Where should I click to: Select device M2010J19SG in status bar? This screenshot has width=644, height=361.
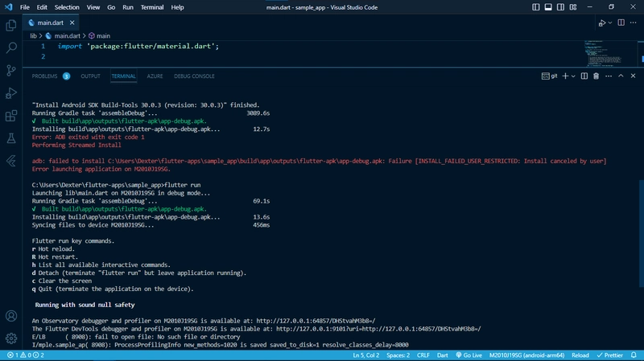[526, 355]
